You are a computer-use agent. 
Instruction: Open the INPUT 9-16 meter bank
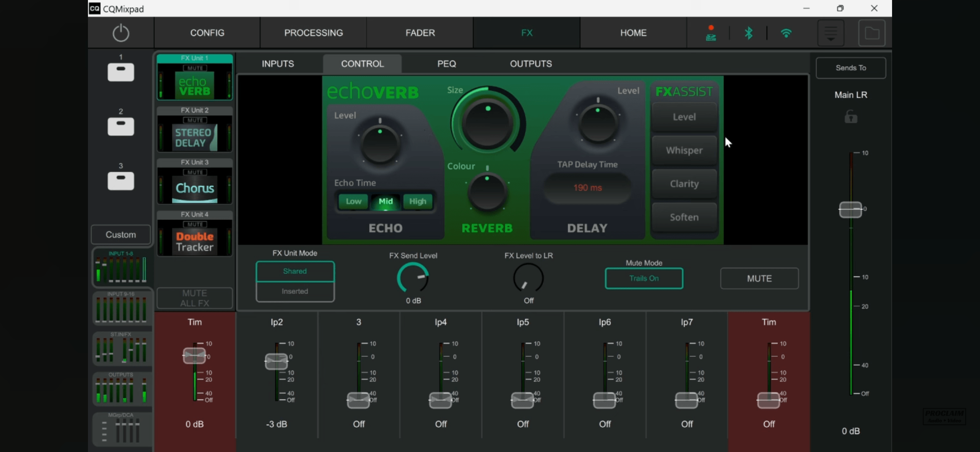tap(121, 308)
